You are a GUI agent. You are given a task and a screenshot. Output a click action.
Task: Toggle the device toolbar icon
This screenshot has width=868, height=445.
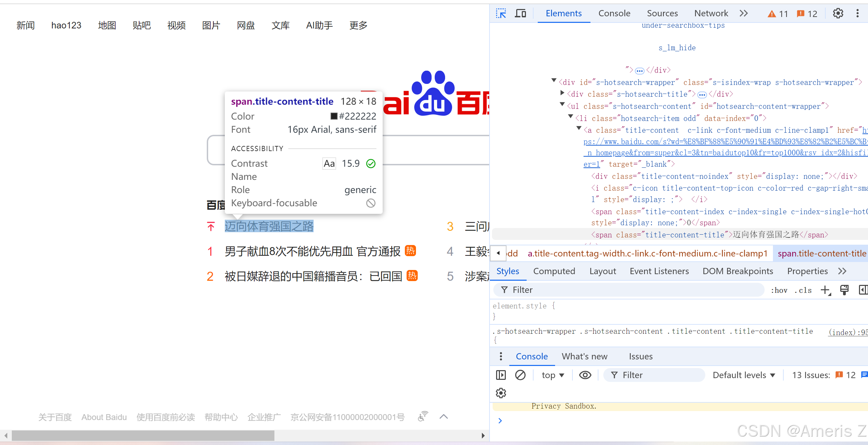coord(520,14)
